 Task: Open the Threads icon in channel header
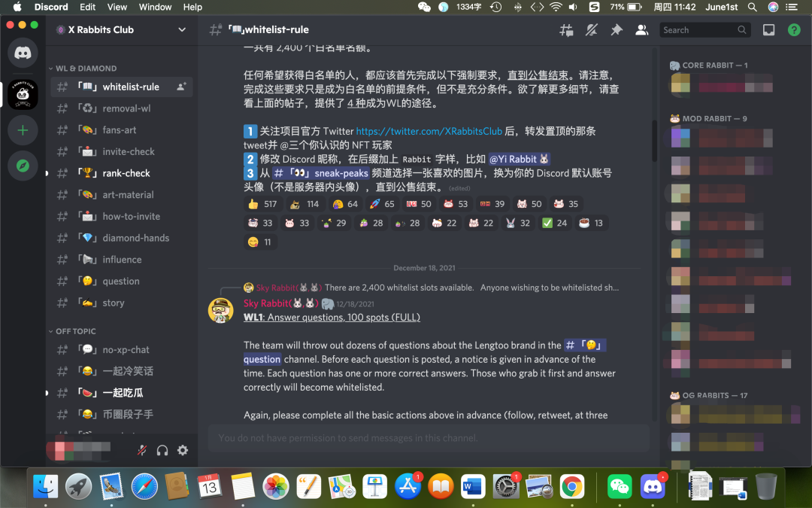click(567, 30)
